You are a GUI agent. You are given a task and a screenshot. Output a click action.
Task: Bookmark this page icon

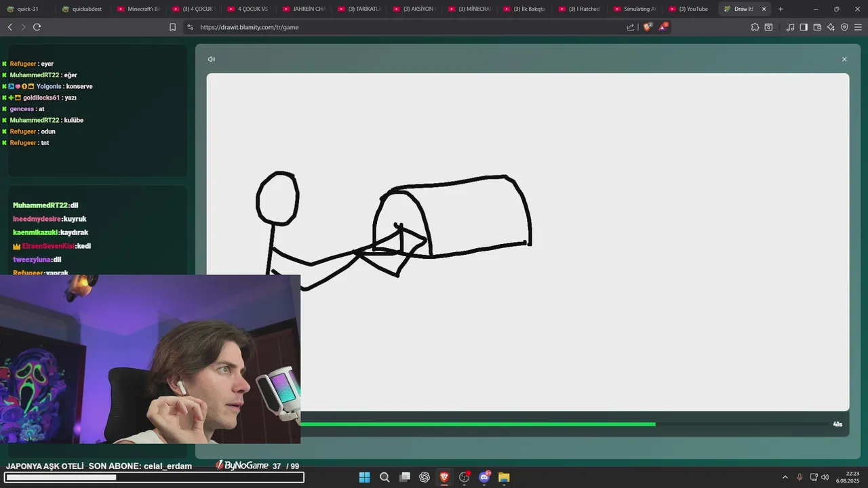click(x=172, y=27)
